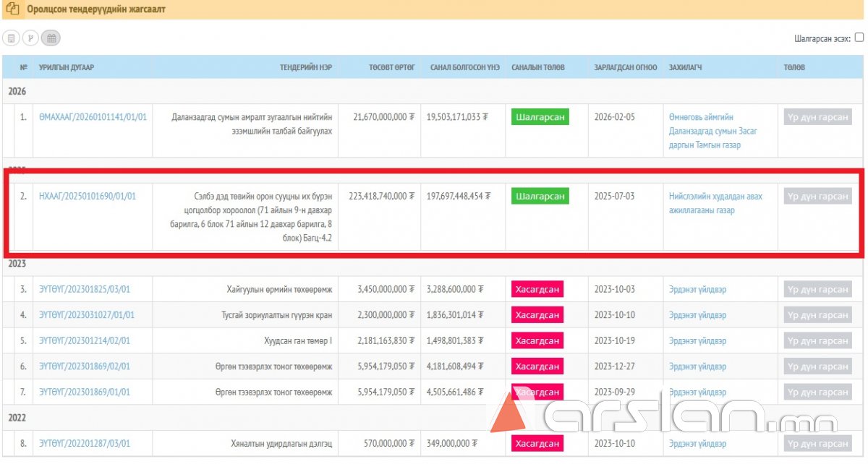Click the calculator icon button
This screenshot has height=464, width=868.
(11, 38)
